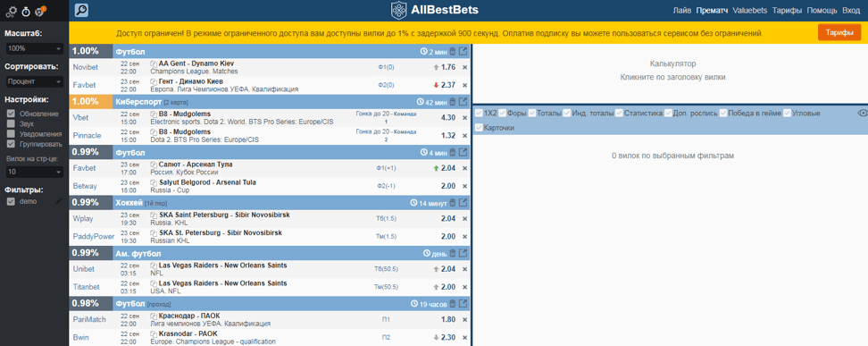The height and width of the screenshot is (346, 868).
Task: Open Краснодар - ПАОК surebet externally
Action: coord(463,304)
